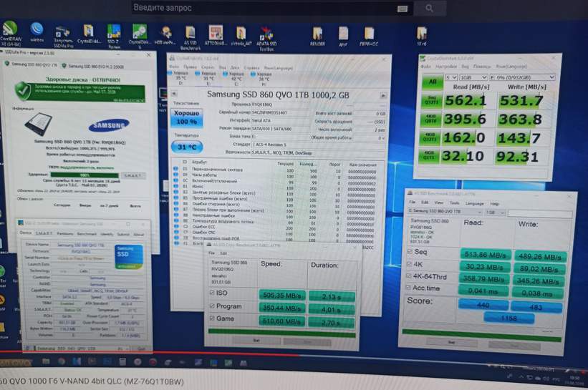Toggle the ISO checkbox in Copy Benchmark

point(211,293)
